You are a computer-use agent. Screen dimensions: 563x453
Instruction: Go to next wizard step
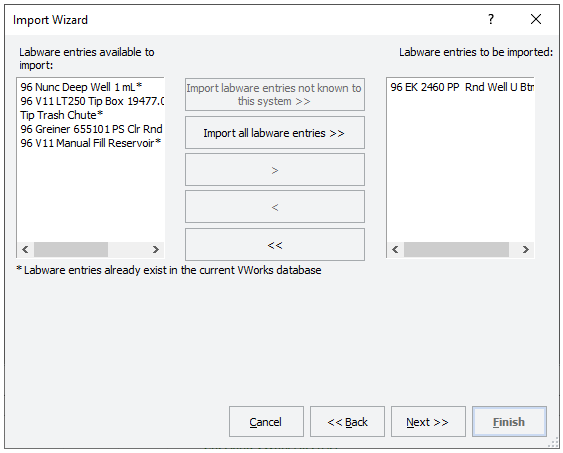[x=428, y=422]
